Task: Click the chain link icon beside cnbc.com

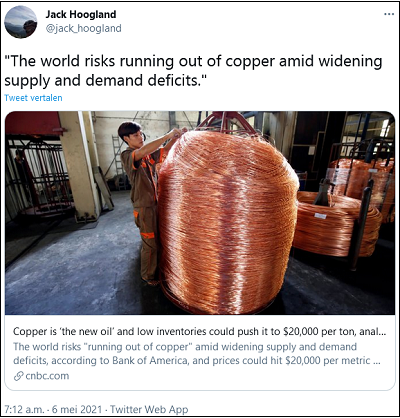Action: point(18,376)
